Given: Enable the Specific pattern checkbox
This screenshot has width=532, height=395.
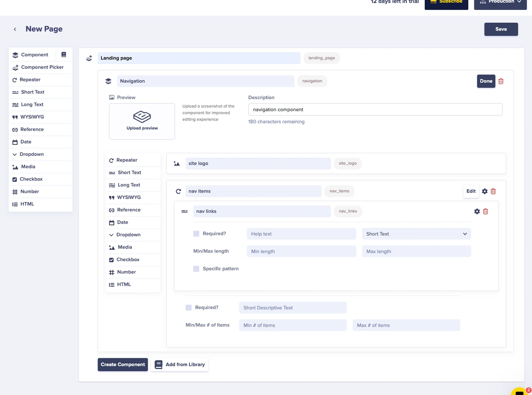Looking at the screenshot, I should click(196, 269).
